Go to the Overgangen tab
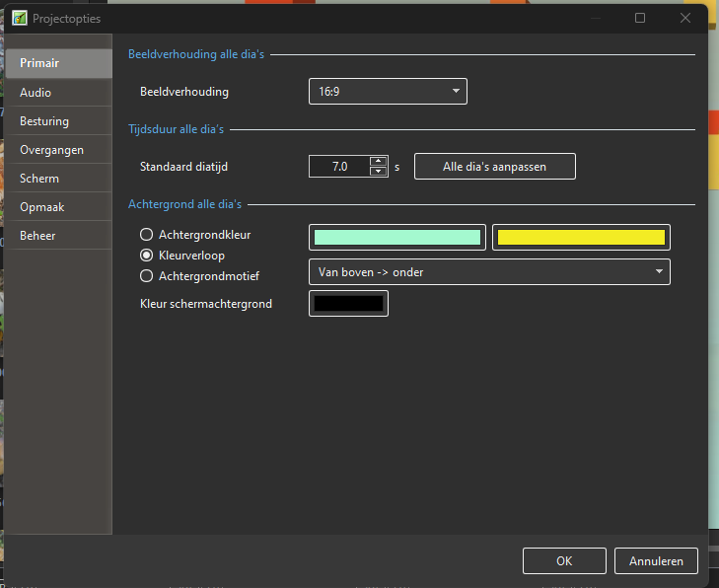719x588 pixels. pos(59,150)
